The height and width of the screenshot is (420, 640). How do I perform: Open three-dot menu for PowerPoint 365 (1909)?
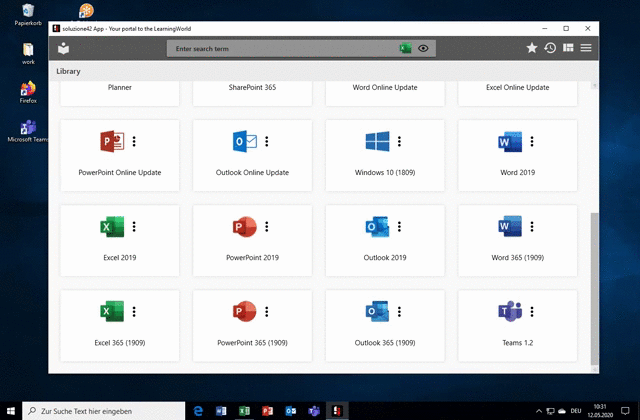point(267,312)
